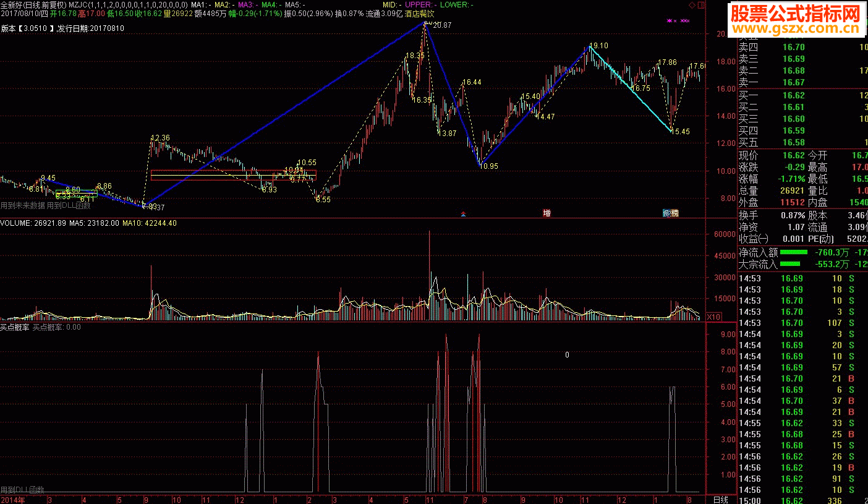
Task: Click the 净资 1.07 value
Action: tap(795, 227)
